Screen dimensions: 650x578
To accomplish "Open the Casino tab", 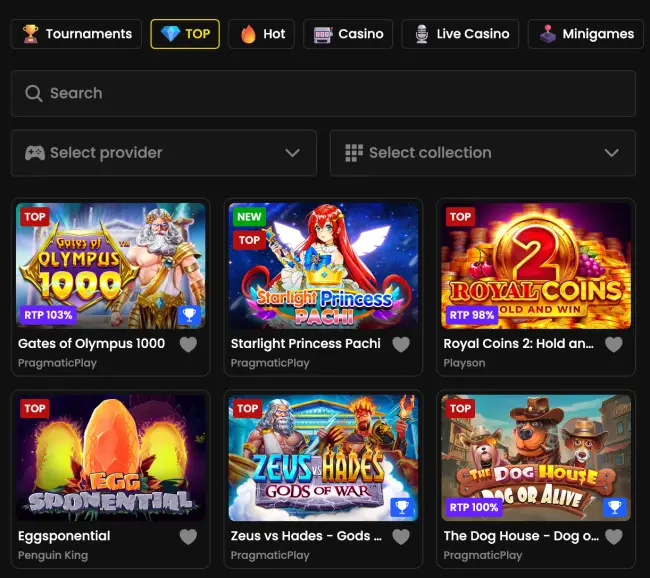I will 348,34.
